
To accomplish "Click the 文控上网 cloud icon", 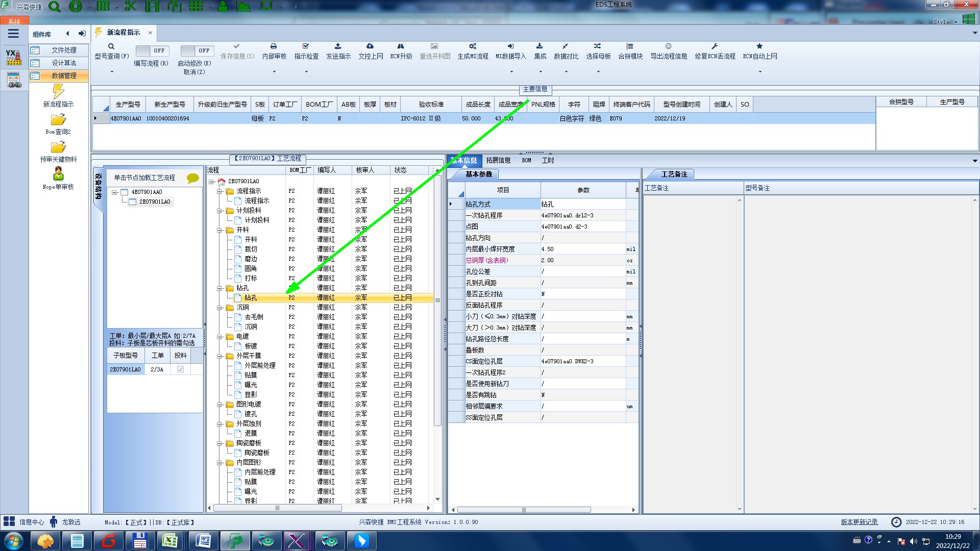I will click(x=370, y=46).
